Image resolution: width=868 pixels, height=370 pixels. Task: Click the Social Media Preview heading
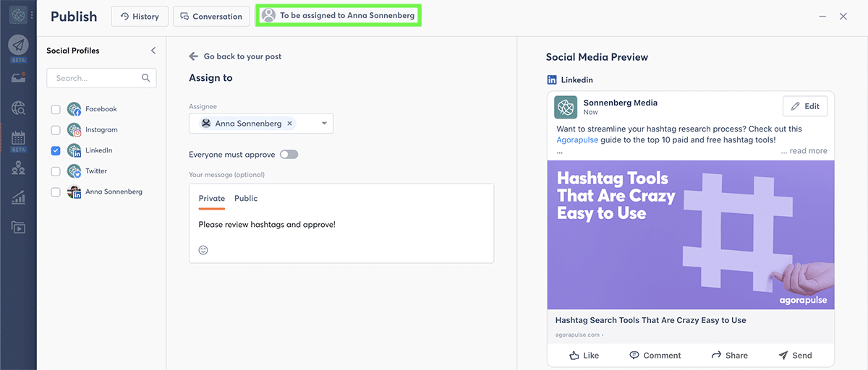pos(597,57)
